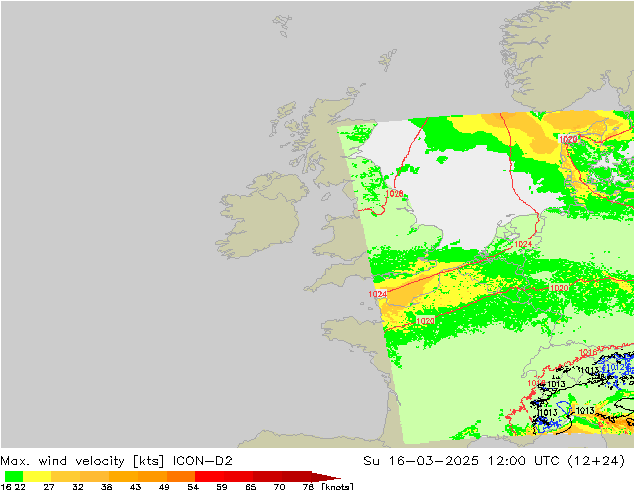Click the '(12+24)' forecast offset text
Viewport: 634px width, 490px height.
pyautogui.click(x=596, y=461)
